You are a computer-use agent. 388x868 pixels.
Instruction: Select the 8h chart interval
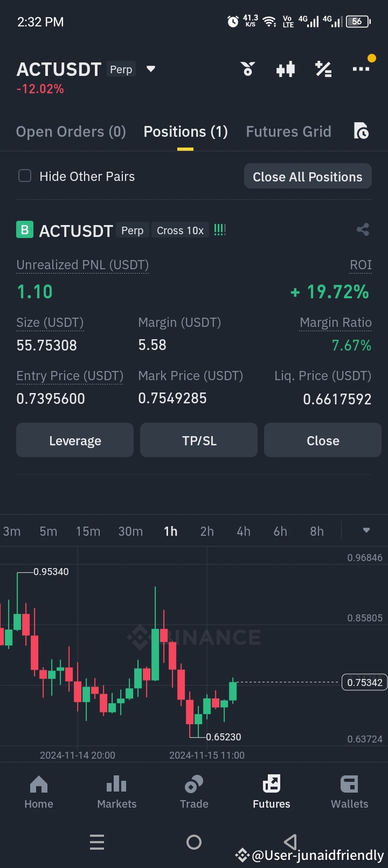[317, 531]
